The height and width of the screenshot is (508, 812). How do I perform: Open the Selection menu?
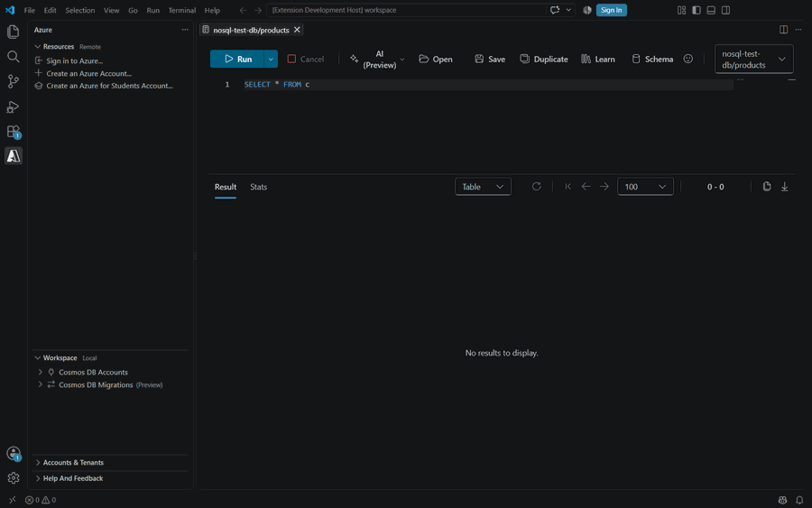click(79, 10)
